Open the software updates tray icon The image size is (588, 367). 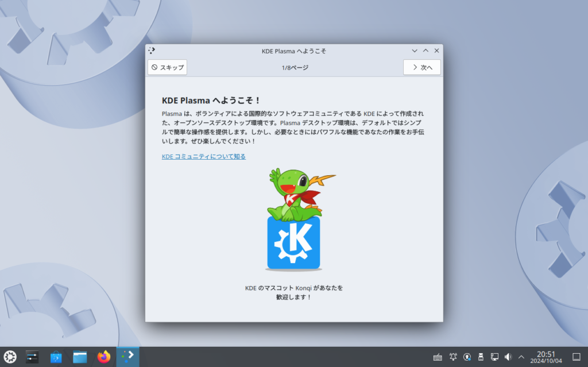(467, 357)
